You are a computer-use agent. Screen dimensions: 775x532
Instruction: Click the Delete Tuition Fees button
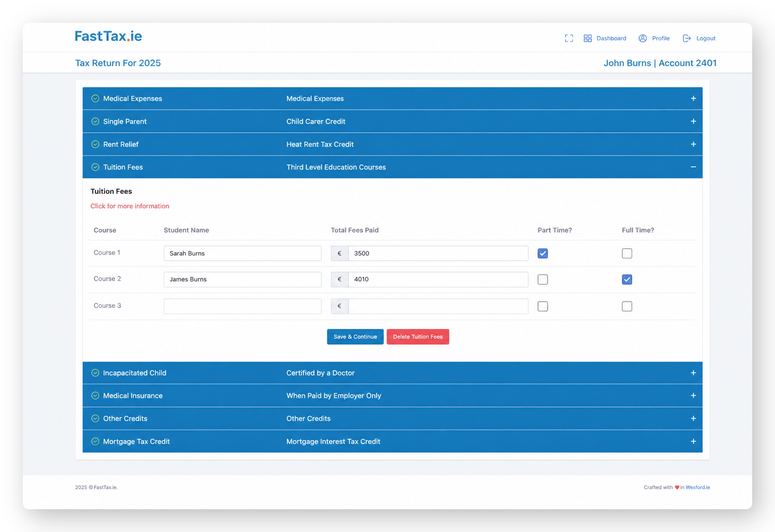tap(418, 337)
